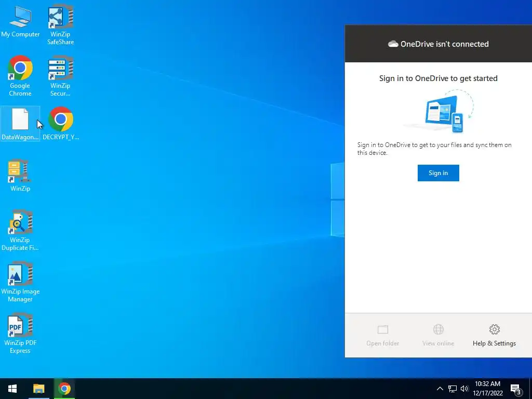
Task: Click Sign in button in OneDrive panel
Action: pos(438,173)
